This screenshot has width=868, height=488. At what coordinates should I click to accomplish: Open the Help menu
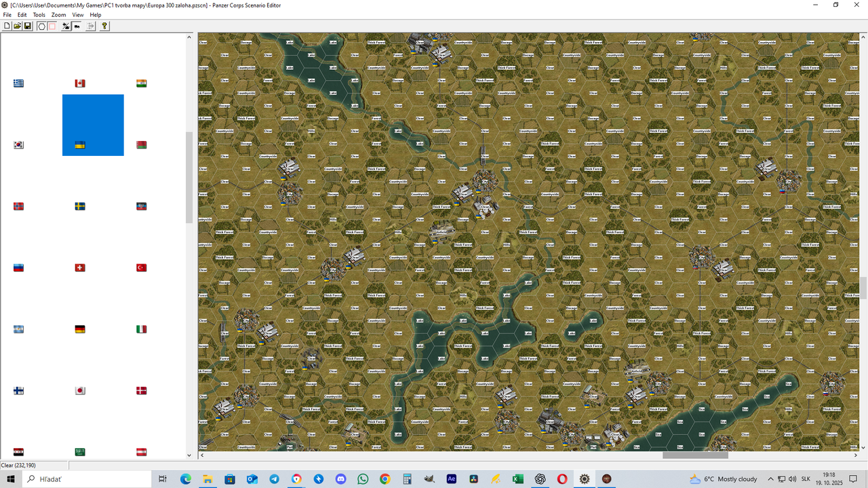point(96,14)
